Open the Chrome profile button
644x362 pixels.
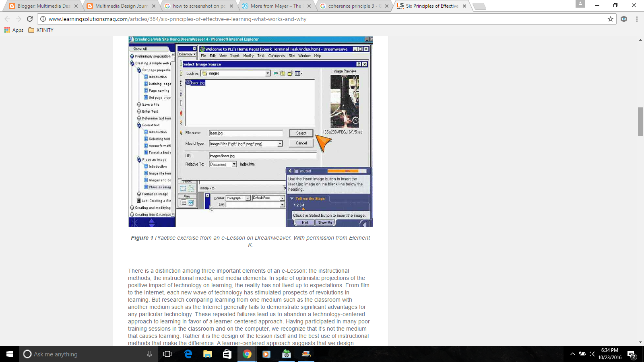(580, 4)
